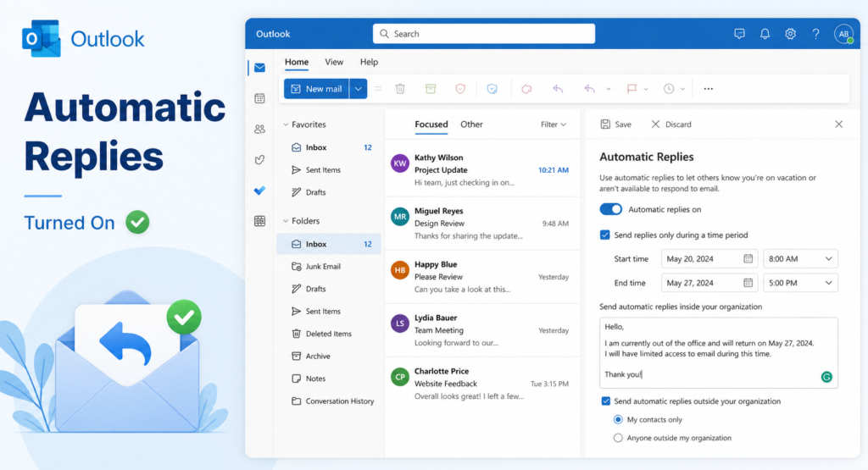Open the 8:00 AM start time dropdown
Image resolution: width=868 pixels, height=470 pixels.
[x=800, y=259]
